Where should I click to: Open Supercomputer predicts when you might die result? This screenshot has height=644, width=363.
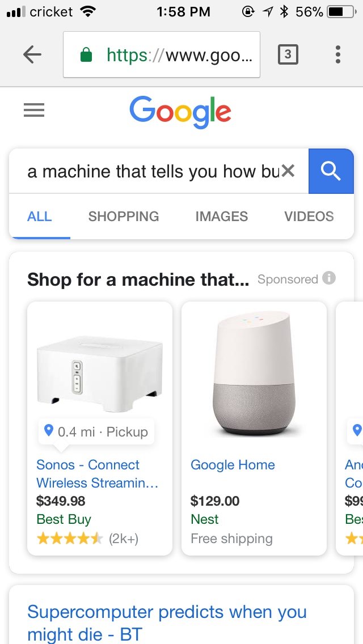[167, 622]
